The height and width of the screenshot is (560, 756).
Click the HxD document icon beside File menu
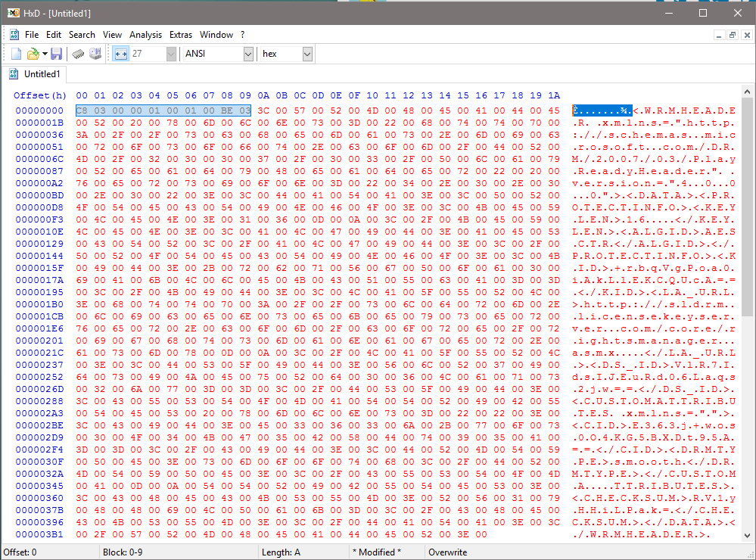tap(13, 34)
